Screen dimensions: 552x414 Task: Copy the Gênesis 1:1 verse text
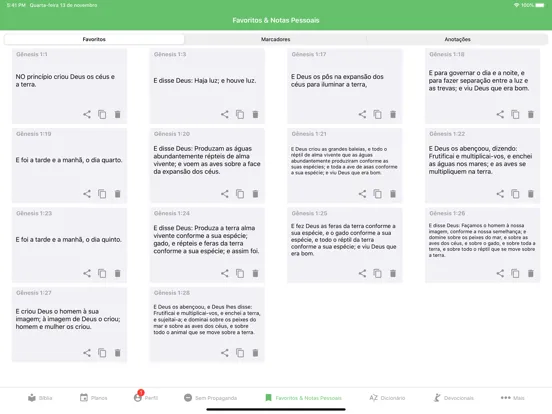pyautogui.click(x=102, y=114)
